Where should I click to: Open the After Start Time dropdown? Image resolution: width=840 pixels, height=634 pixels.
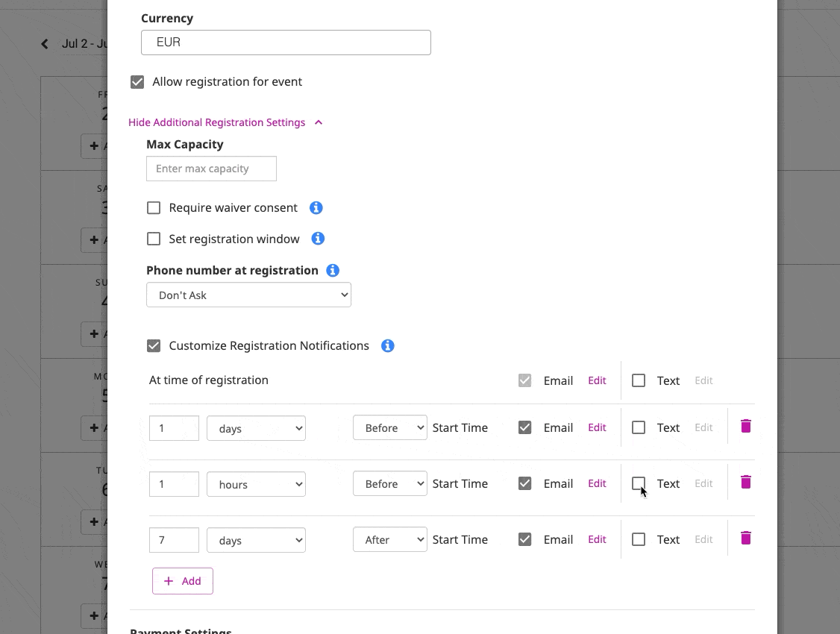(390, 540)
